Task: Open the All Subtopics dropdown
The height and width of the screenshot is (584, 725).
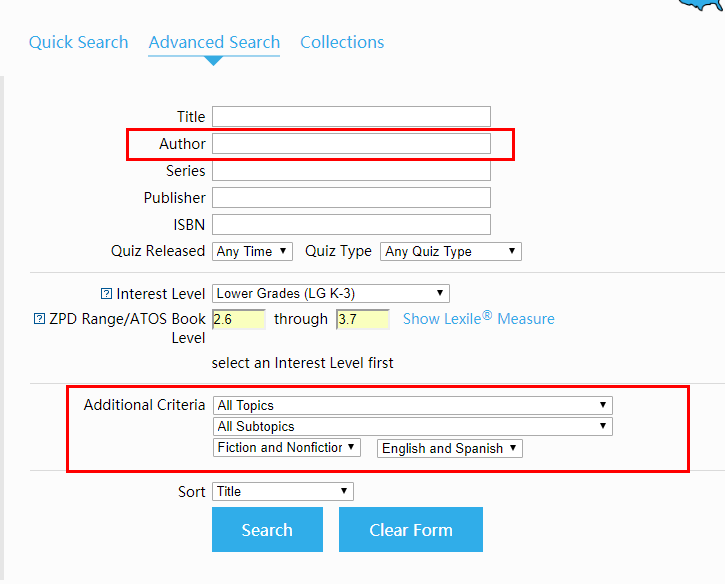Action: click(x=412, y=427)
